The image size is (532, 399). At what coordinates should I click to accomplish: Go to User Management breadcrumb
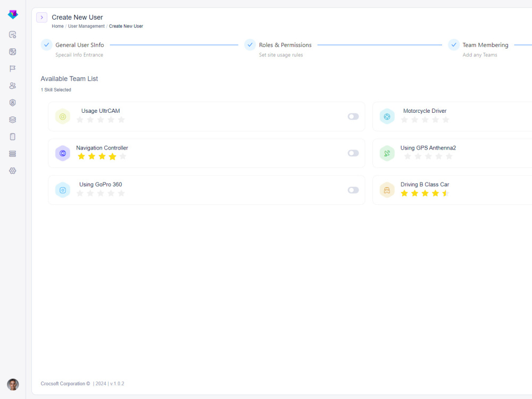[86, 26]
